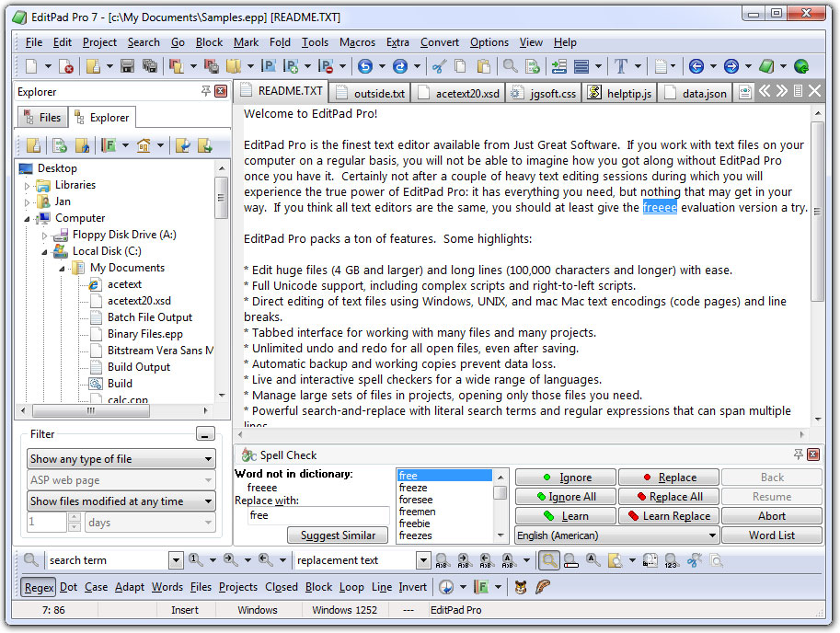The height and width of the screenshot is (633, 840).
Task: Open the English (American) language dropdown
Action: pos(616,535)
